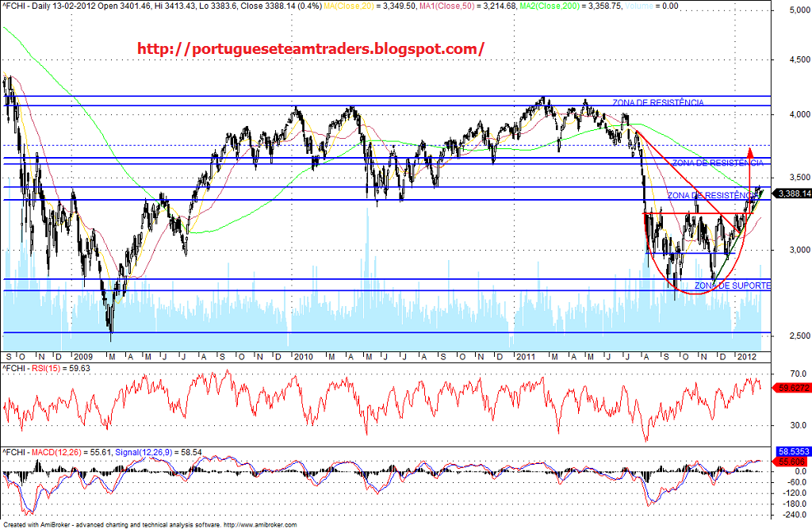Click the -120.0 MACD axis label
The width and height of the screenshot is (812, 529).
pyautogui.click(x=795, y=493)
